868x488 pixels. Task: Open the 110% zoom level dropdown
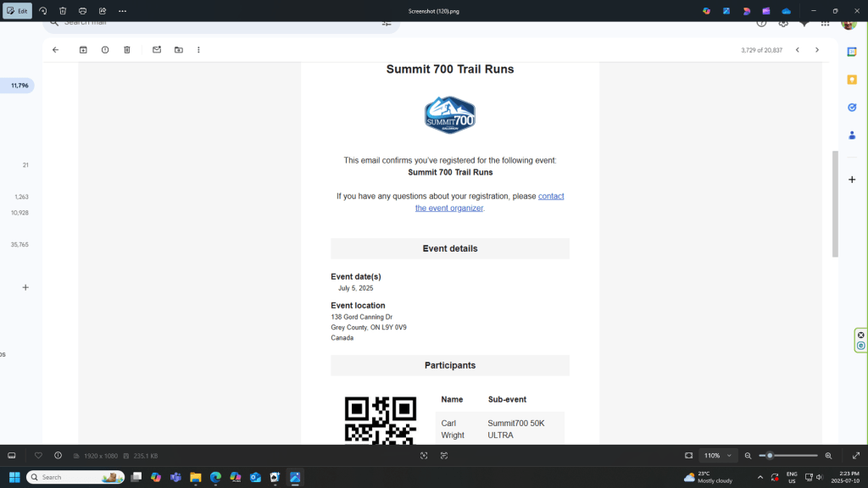coord(718,456)
